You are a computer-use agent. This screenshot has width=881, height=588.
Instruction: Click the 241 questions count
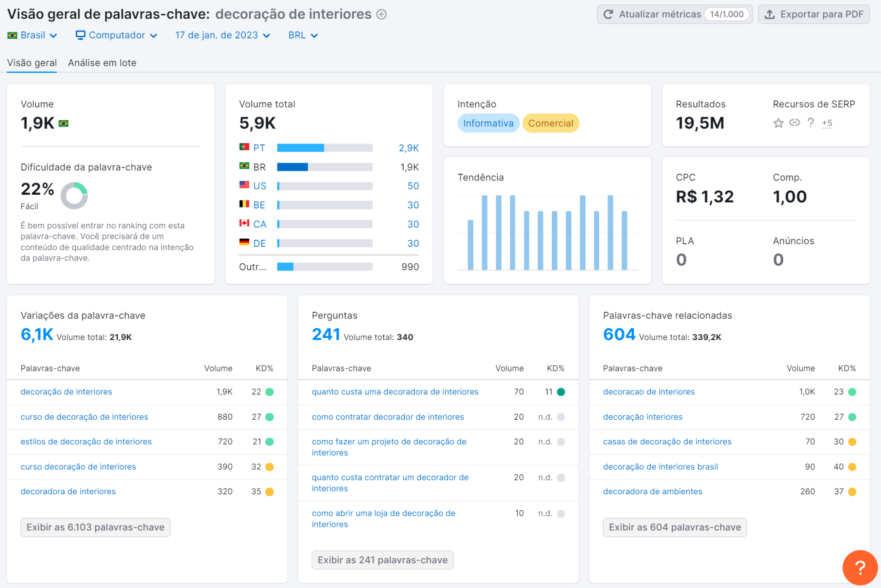click(x=326, y=335)
